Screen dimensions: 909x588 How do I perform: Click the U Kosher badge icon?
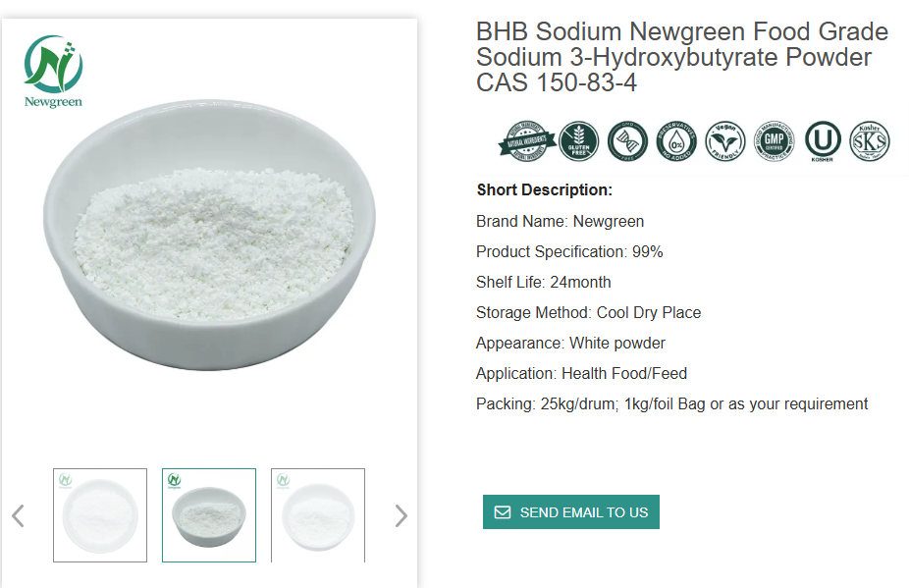pyautogui.click(x=823, y=142)
